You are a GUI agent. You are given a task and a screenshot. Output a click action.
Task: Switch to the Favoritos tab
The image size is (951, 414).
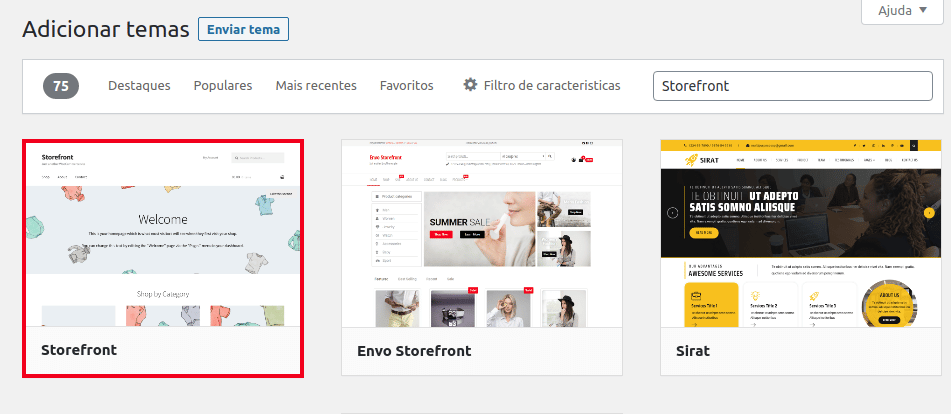coord(406,85)
